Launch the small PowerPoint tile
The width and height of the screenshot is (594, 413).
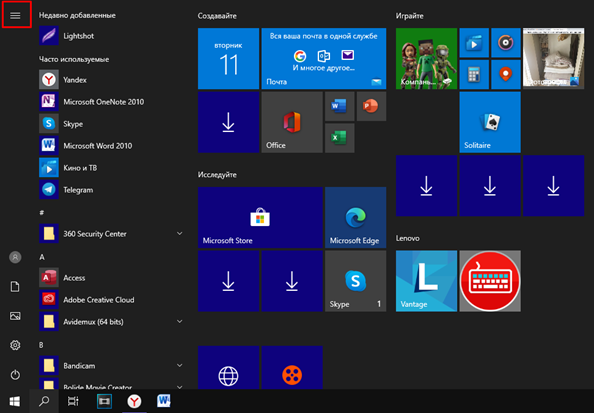point(371,106)
